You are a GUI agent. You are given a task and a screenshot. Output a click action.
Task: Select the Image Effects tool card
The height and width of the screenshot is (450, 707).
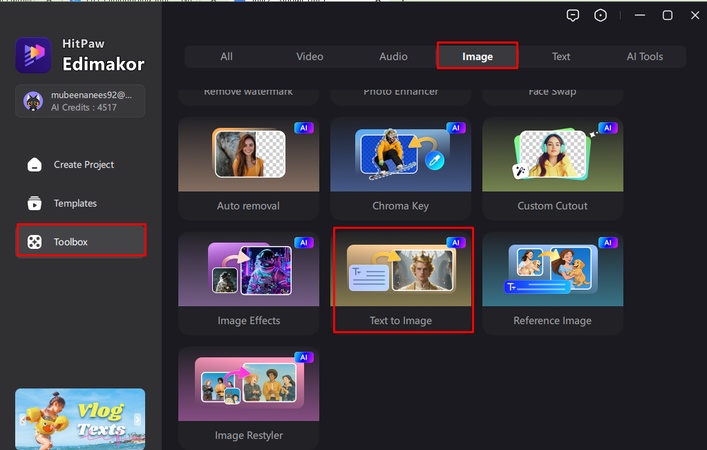point(248,282)
